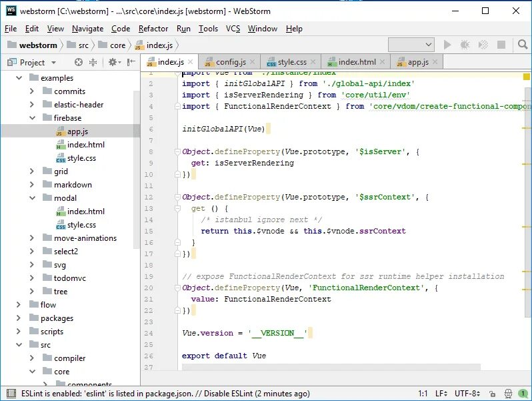
Task: Click src folder breadcrumb
Action: (78, 45)
